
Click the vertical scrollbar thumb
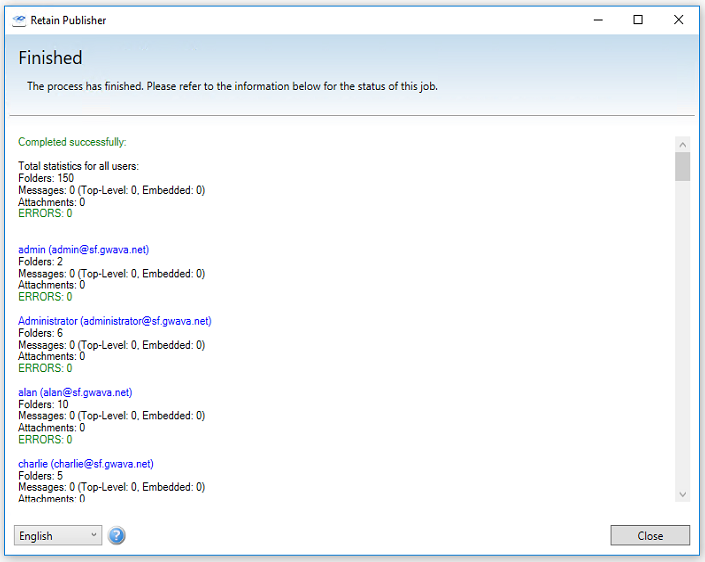(683, 166)
